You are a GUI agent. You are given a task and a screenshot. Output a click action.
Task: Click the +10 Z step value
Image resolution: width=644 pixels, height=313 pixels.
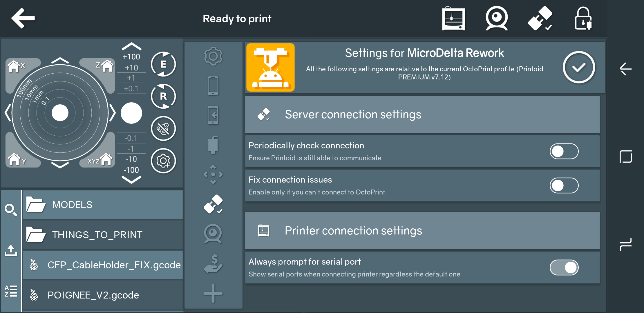tap(131, 68)
